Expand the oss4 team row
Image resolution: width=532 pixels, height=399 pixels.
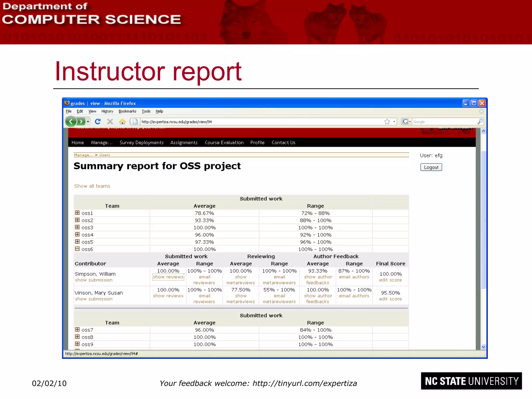point(77,234)
